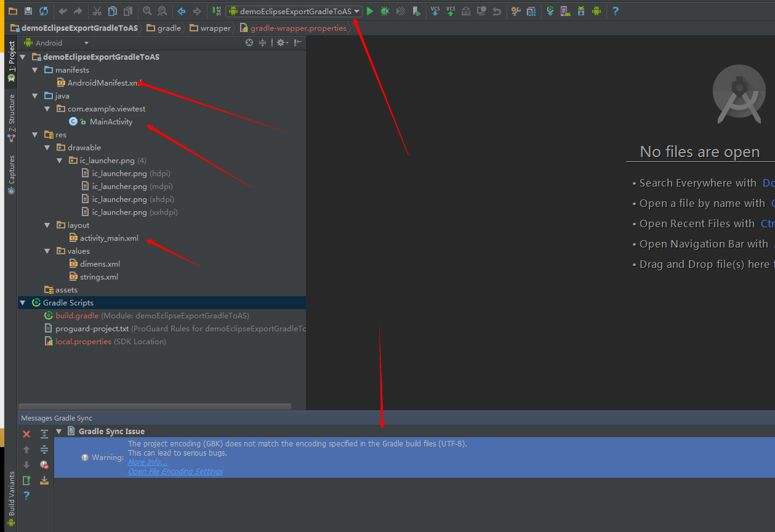Click Sync Project with Gradle Files icon
The image size is (775, 532).
click(x=550, y=11)
